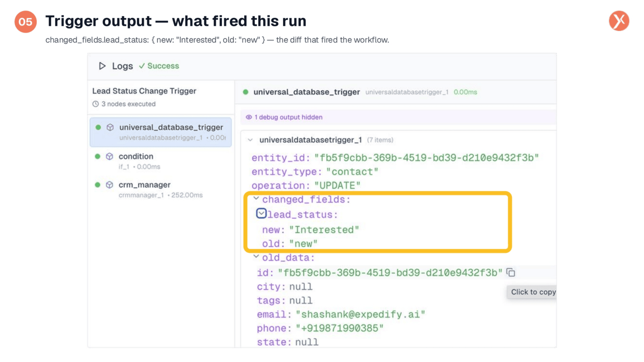Collapse the changed_fields node
Image resolution: width=644 pixels, height=362 pixels.
(x=256, y=198)
